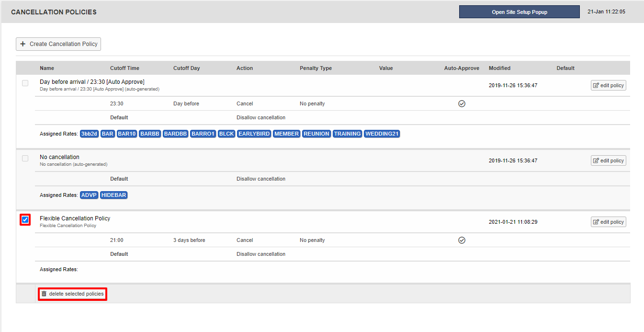The height and width of the screenshot is (332, 644).
Task: Select the BLCK rate tag
Action: [226, 134]
